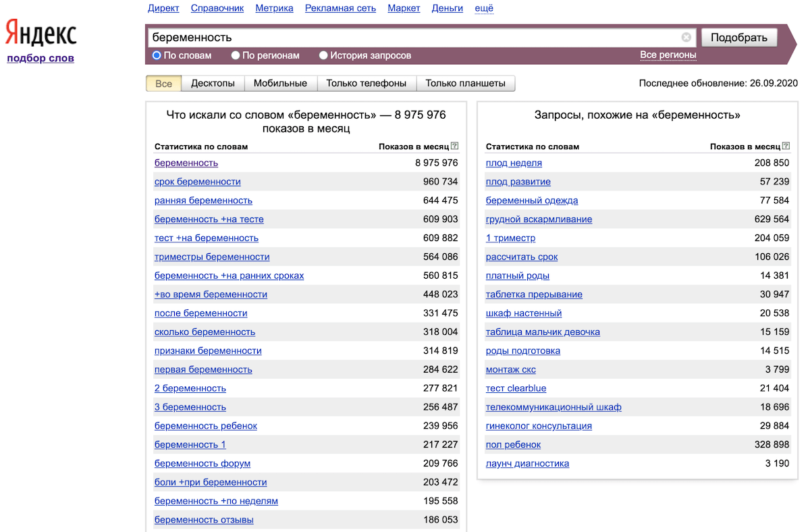
Task: Open the 'Только планшеты' tab
Action: (x=465, y=83)
